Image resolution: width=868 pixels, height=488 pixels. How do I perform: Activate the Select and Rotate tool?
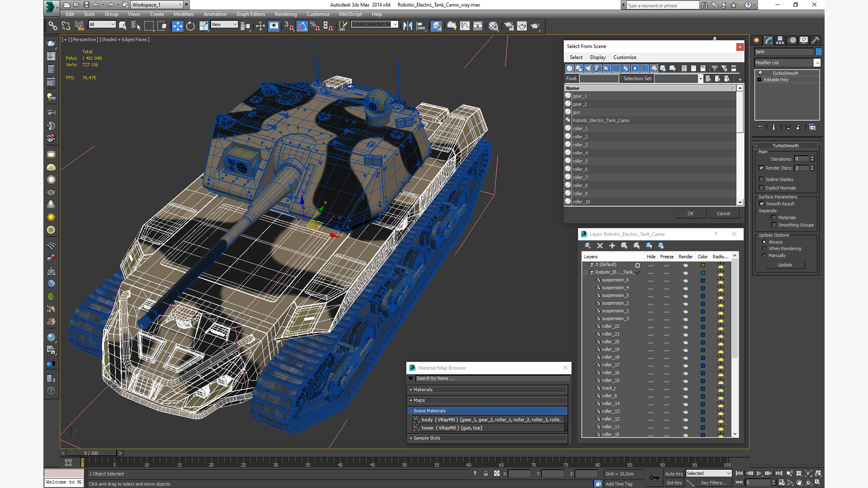(x=190, y=26)
